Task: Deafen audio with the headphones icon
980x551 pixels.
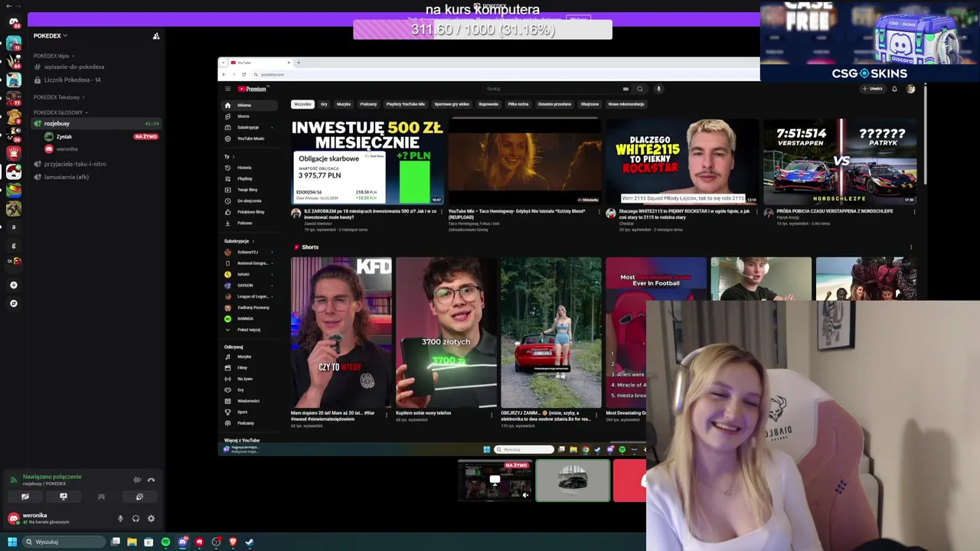Action: click(x=136, y=518)
